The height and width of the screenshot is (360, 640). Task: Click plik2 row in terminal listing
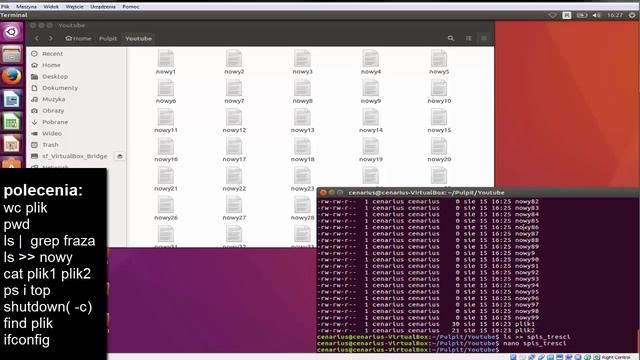pos(428,331)
